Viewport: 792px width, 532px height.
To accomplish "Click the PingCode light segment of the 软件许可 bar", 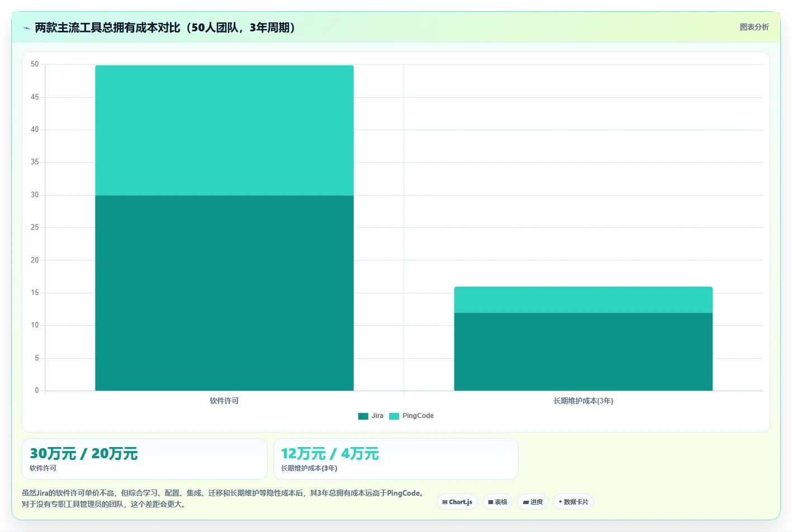I will (224, 130).
